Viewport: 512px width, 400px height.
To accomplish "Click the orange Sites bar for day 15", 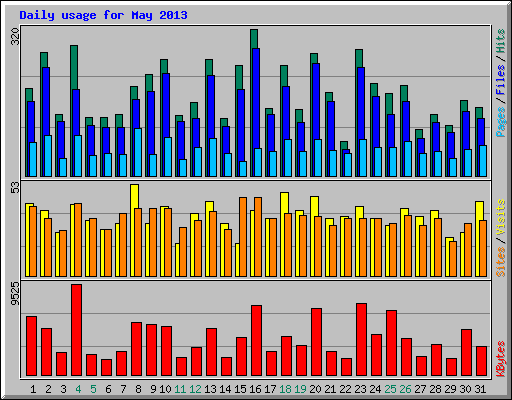I will pyautogui.click(x=243, y=237).
